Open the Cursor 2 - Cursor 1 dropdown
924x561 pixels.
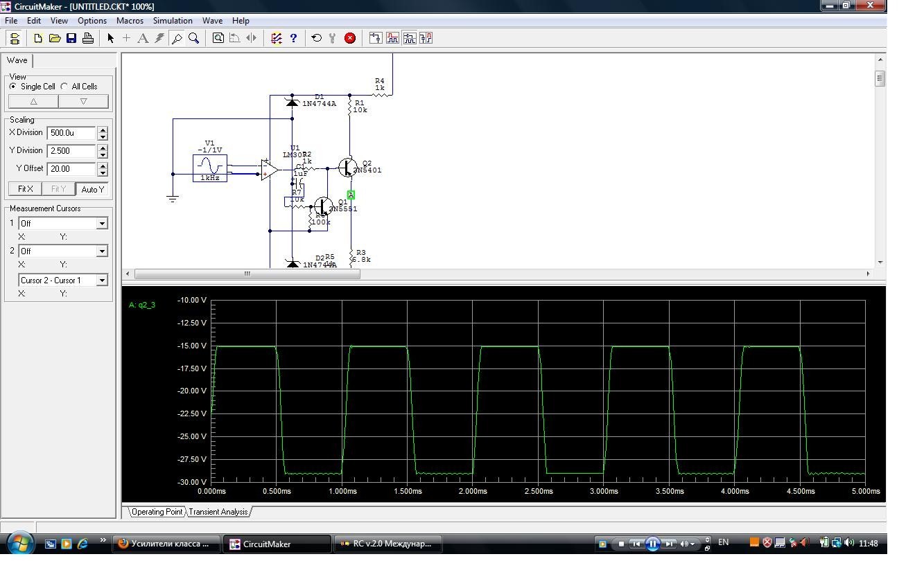102,280
